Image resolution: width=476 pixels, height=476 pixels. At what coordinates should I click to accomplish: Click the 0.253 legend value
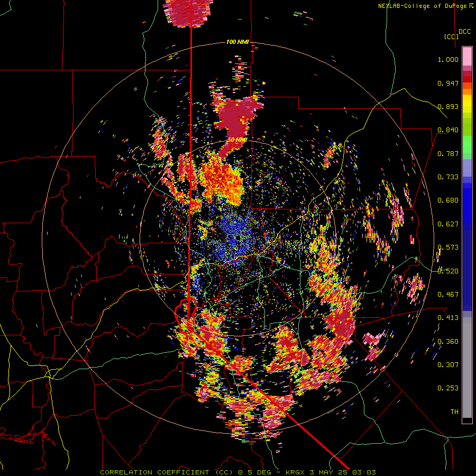[448, 388]
